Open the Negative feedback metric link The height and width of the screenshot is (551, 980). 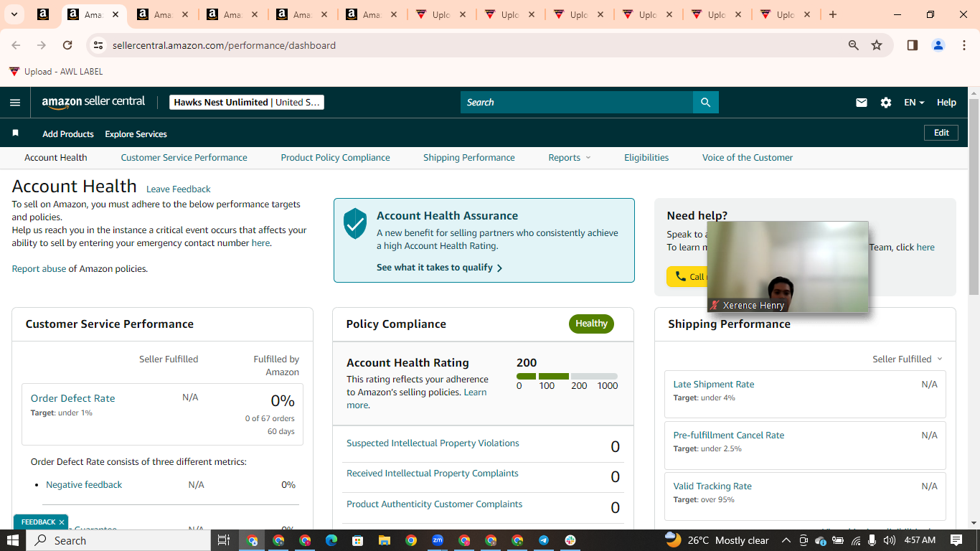click(84, 485)
